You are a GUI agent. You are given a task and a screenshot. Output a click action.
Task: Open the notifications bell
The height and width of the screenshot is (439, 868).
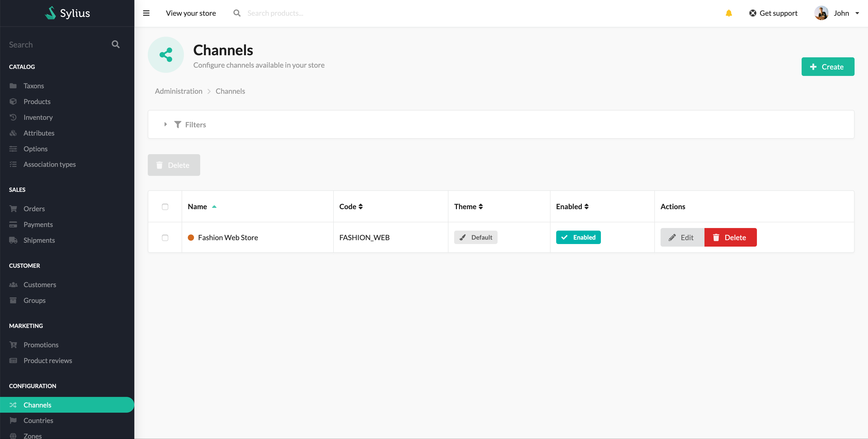(729, 13)
